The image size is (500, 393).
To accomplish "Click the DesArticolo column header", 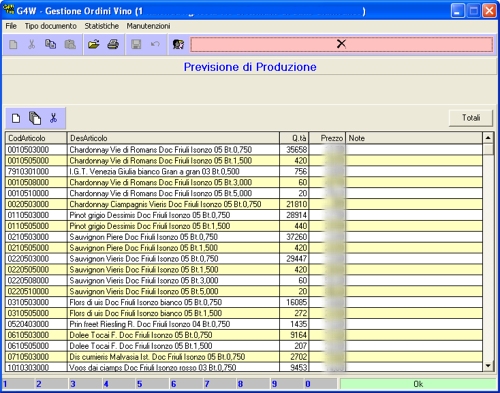I will pos(173,138).
